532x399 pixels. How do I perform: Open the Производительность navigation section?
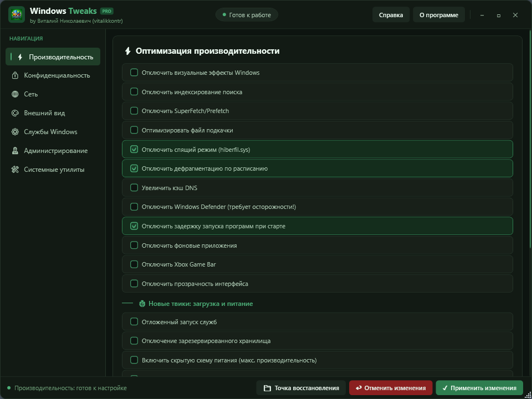pos(53,57)
